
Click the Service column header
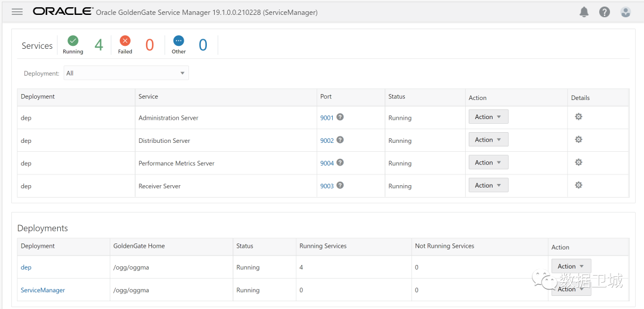pyautogui.click(x=148, y=96)
